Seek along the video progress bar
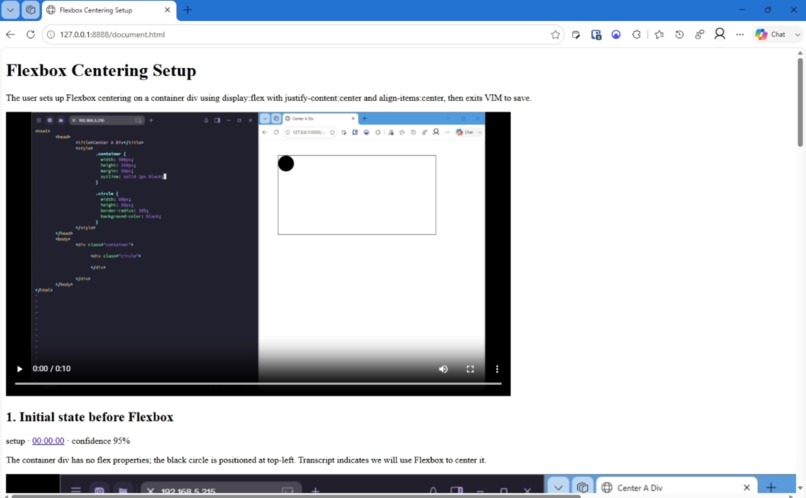 pyautogui.click(x=258, y=383)
